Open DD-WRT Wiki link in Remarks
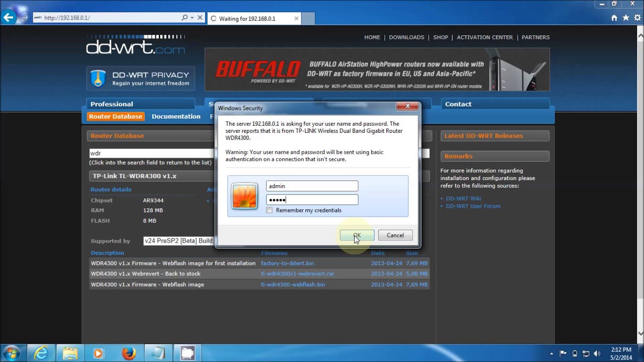Viewport: 644px width, 362px height. tap(463, 198)
